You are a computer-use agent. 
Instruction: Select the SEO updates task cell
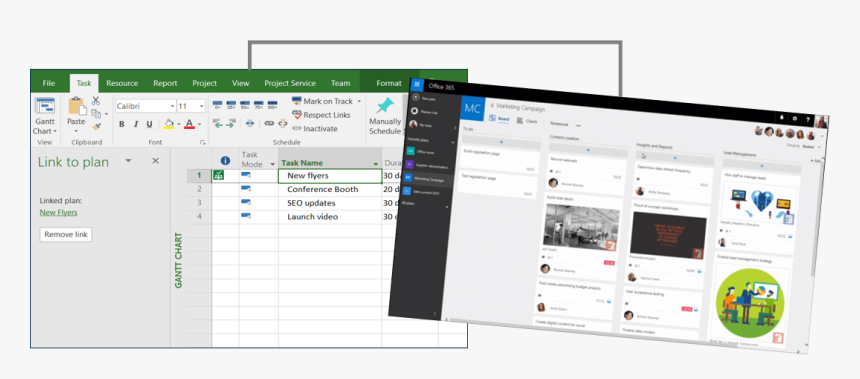tap(330, 203)
